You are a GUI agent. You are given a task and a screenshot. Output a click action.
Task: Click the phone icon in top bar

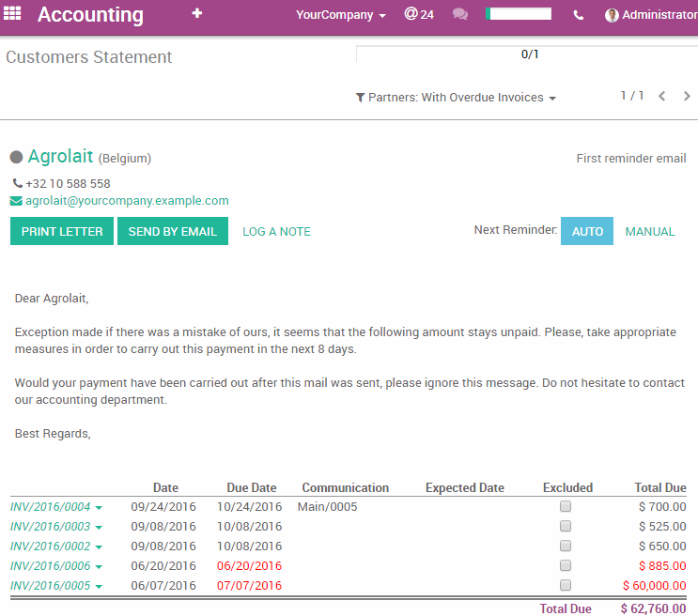tap(578, 15)
